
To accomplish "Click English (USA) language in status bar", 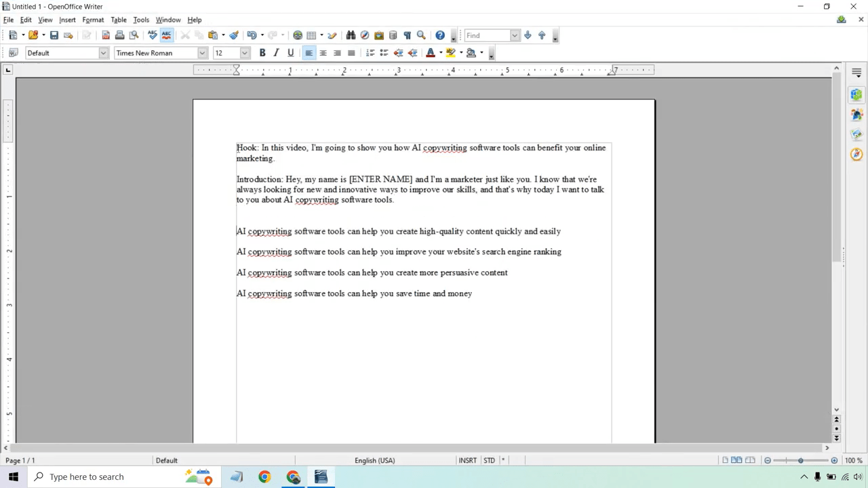I will click(374, 460).
